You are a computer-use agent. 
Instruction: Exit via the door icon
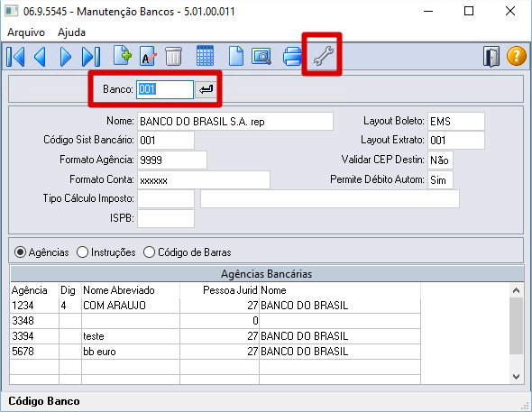tap(491, 57)
